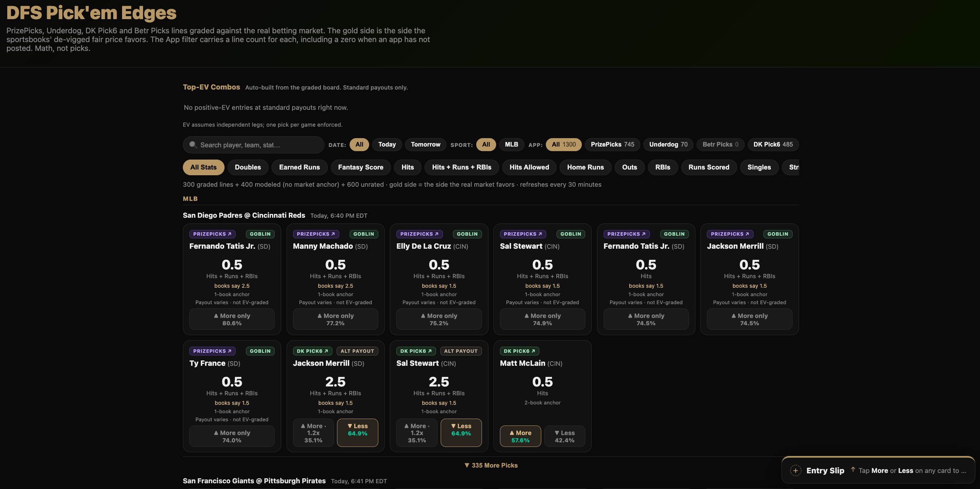
Task: Open PrizePicks link on Manny Machado card
Action: [316, 234]
